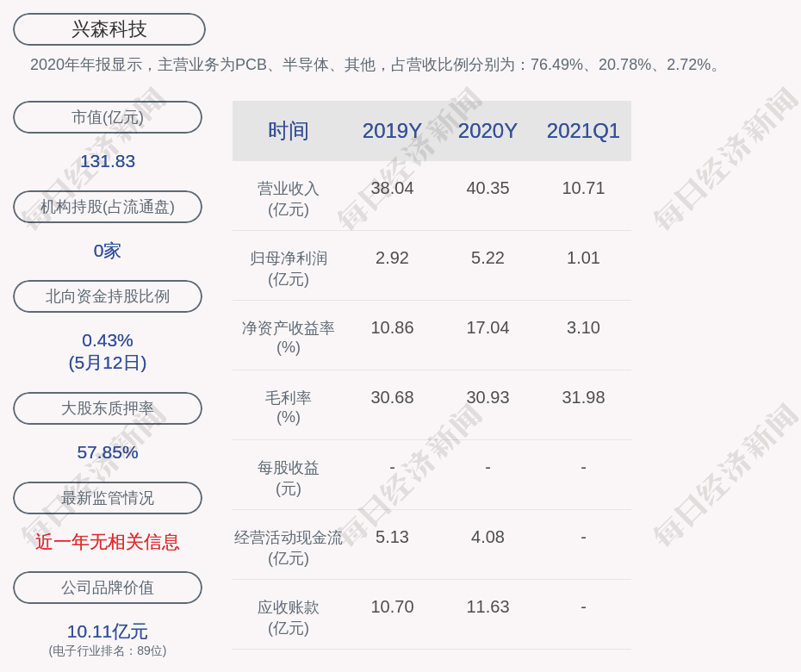Click the 时间 table header
The width and height of the screenshot is (801, 672).
click(x=289, y=131)
